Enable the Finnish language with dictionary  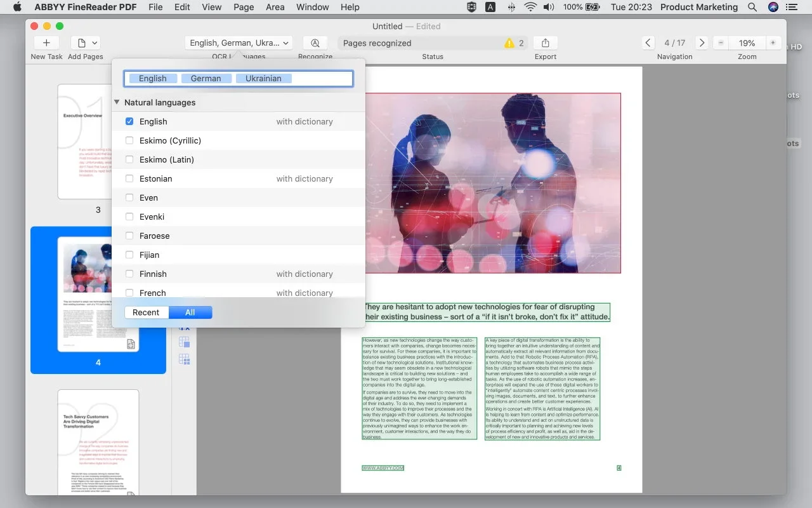click(x=129, y=274)
